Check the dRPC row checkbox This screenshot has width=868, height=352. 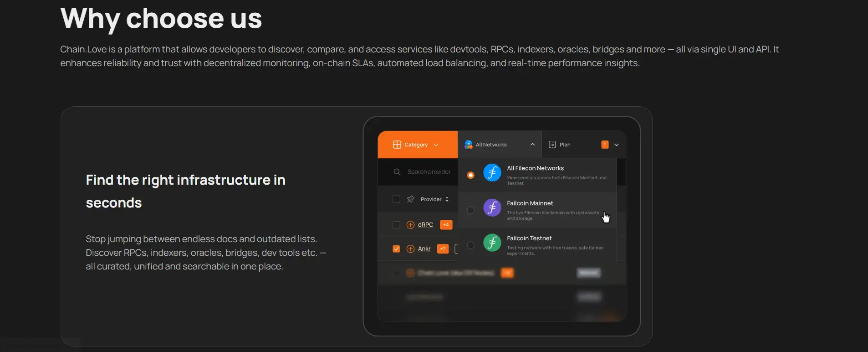tap(396, 225)
